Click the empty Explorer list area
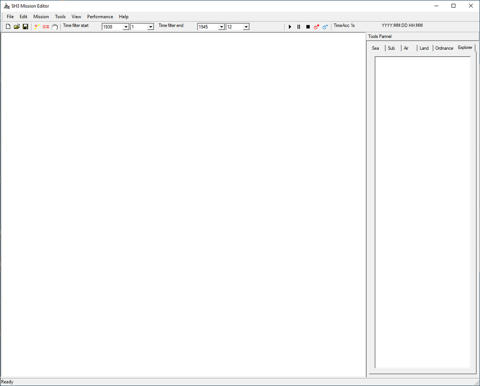480x386 pixels. coord(423,212)
